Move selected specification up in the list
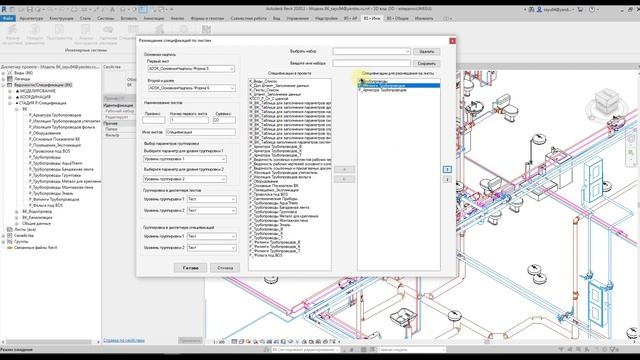 (447, 169)
